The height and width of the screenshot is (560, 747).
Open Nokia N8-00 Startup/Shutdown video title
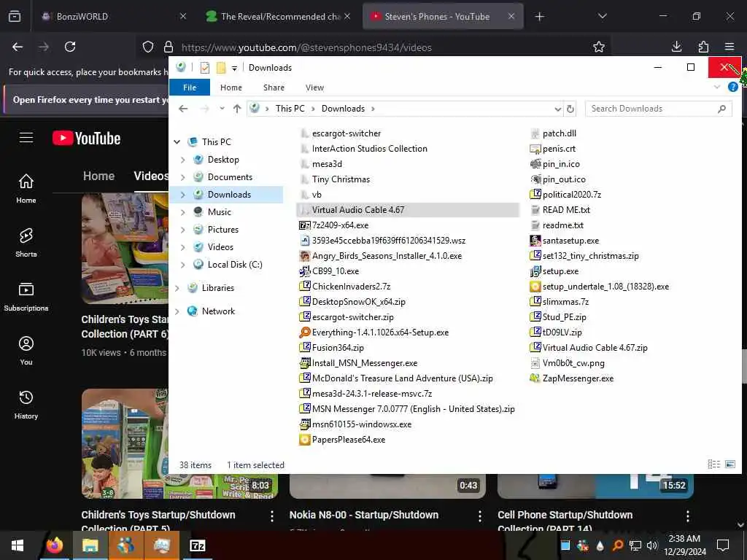[363, 515]
